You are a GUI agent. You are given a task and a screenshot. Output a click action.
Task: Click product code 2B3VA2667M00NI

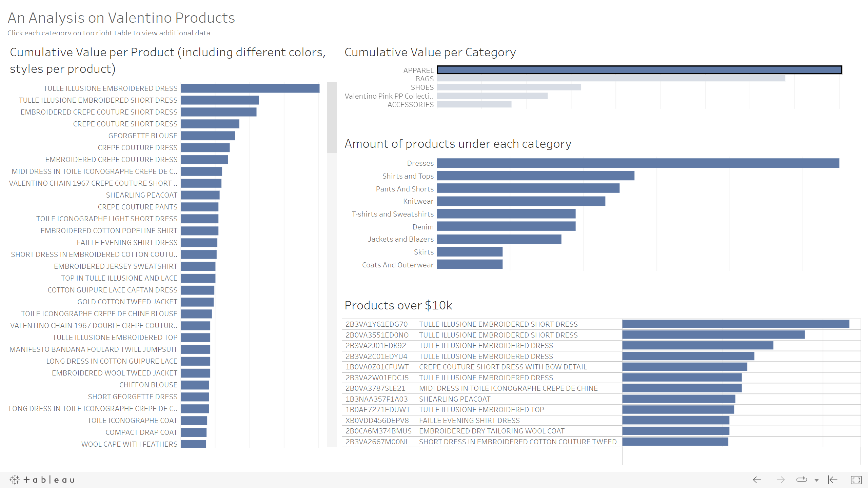point(376,442)
